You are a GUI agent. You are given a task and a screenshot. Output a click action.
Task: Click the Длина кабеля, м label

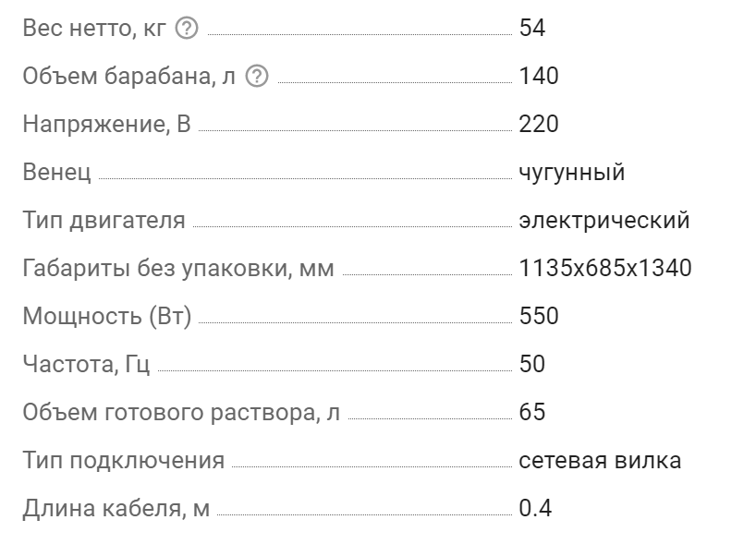point(116,509)
